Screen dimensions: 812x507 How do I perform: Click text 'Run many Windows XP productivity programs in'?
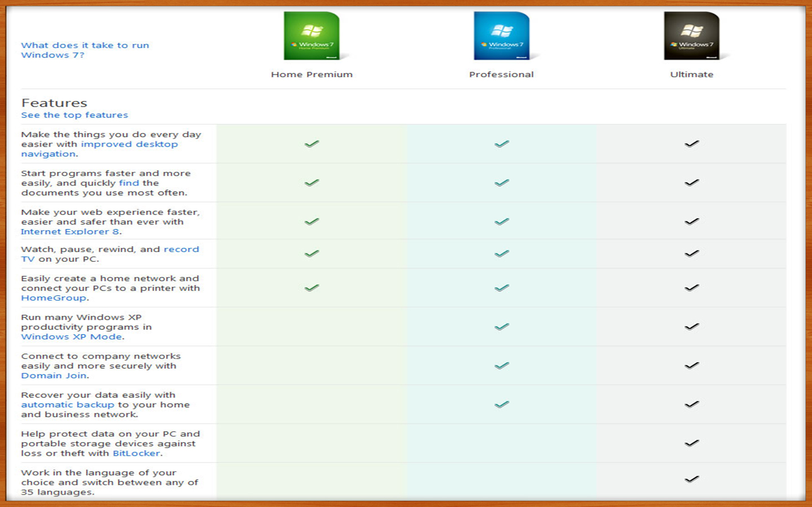[86, 322]
